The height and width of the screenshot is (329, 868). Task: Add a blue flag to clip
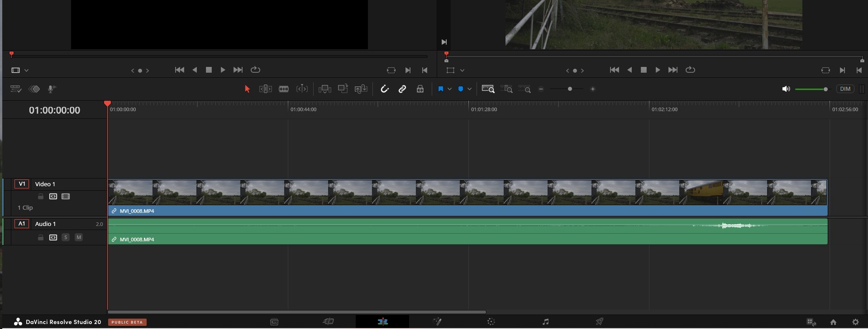(440, 89)
